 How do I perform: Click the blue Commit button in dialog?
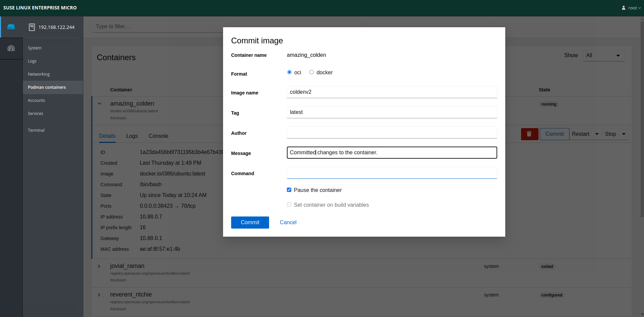click(x=250, y=223)
